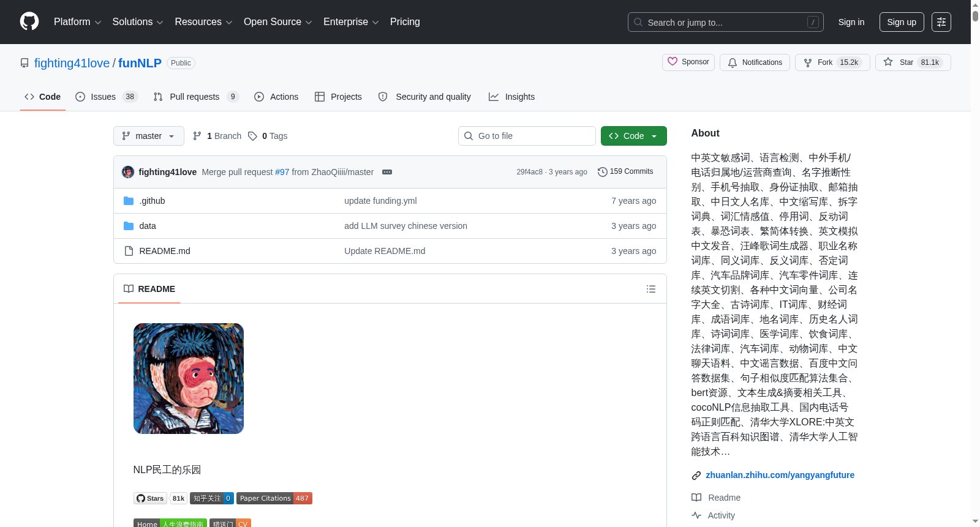
Task: View 159 Commits history
Action: tap(625, 172)
